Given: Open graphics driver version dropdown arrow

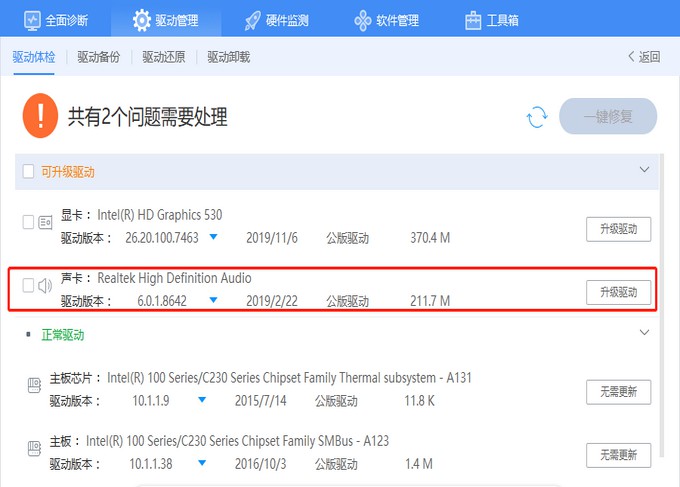Looking at the screenshot, I should coord(213,237).
